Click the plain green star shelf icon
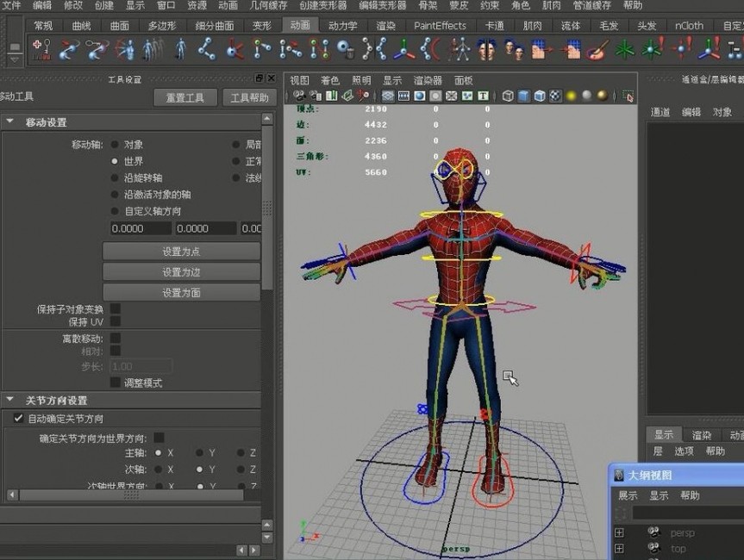 click(x=625, y=49)
